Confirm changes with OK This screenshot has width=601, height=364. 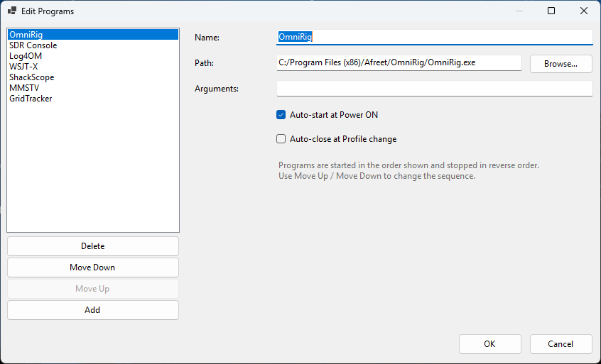(490, 344)
